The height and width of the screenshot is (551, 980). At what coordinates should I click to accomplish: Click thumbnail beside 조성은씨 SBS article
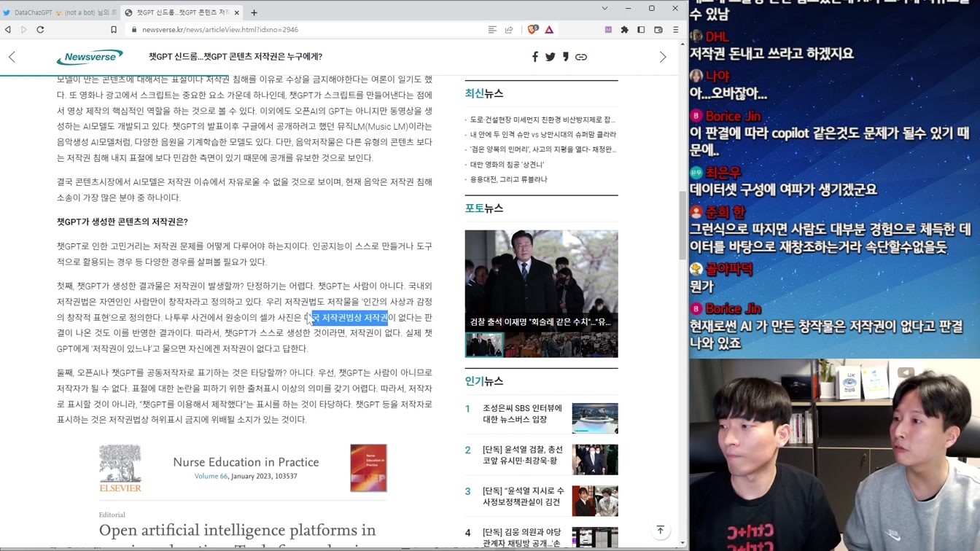595,418
